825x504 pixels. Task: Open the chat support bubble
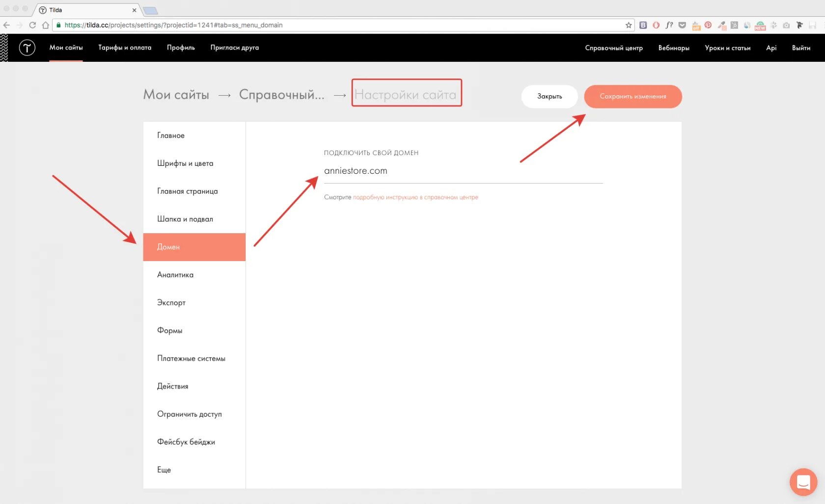click(803, 482)
